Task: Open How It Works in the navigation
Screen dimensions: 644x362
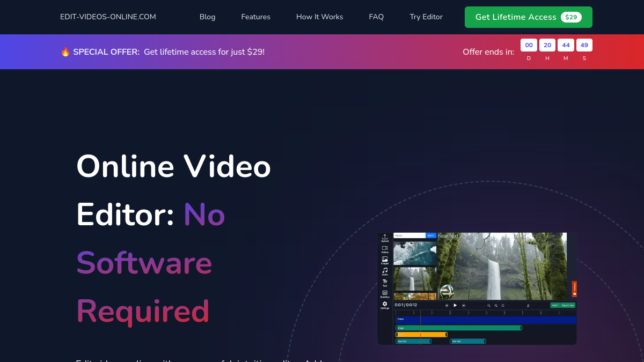Action: coord(319,17)
